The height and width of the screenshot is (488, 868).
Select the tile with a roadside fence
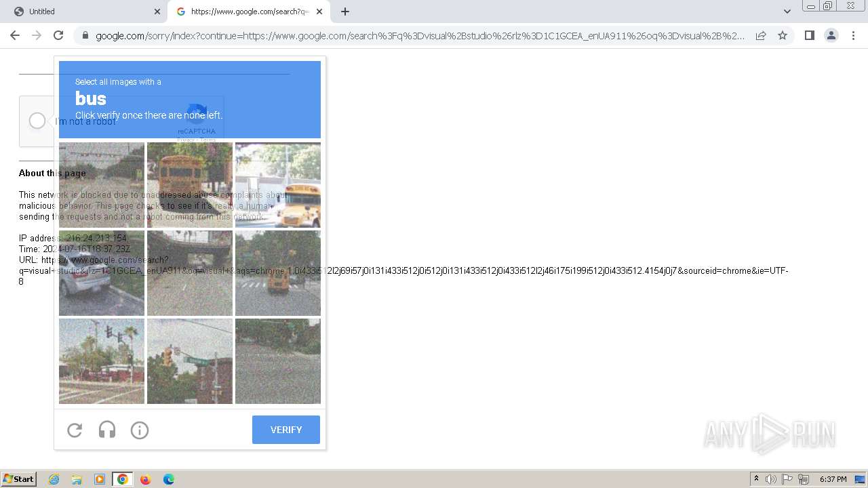[102, 185]
